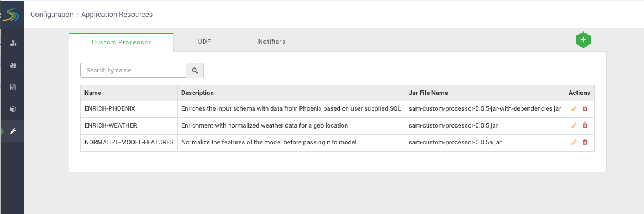Focus the Search by name field
This screenshot has height=214, width=644.
[133, 71]
